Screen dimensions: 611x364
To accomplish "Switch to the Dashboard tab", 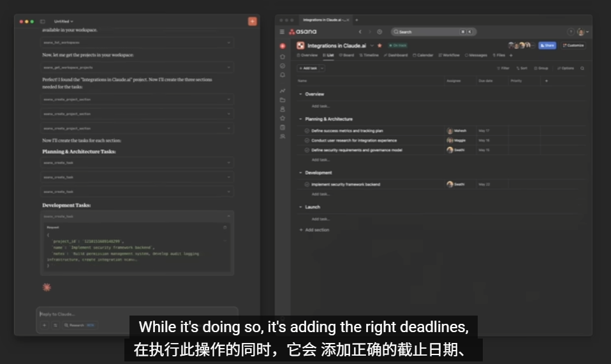I will click(395, 55).
